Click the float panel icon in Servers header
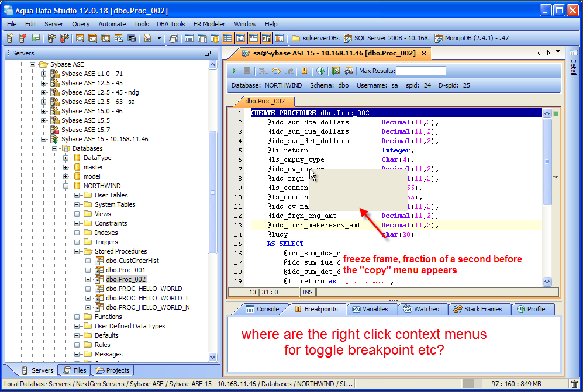 [208, 54]
